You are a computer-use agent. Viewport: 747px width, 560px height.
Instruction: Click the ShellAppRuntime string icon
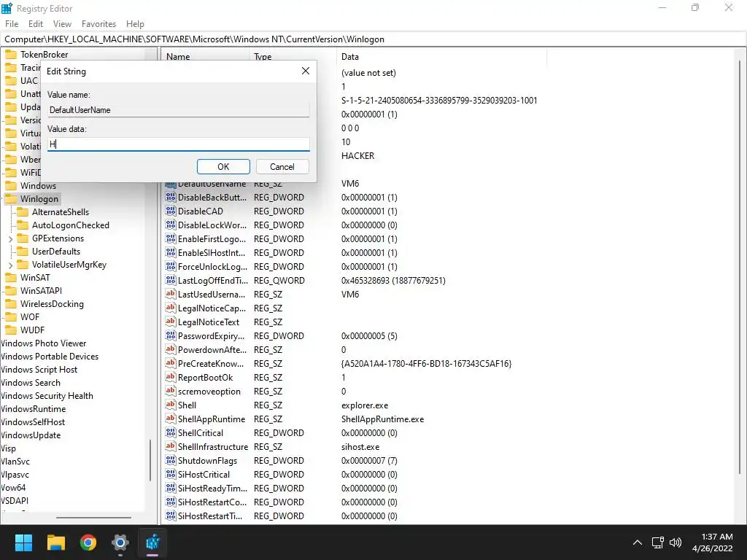171,419
